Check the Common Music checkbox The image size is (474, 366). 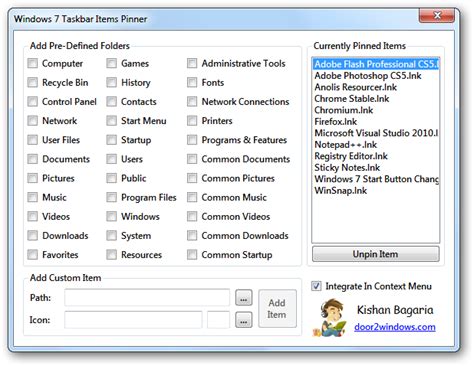192,197
